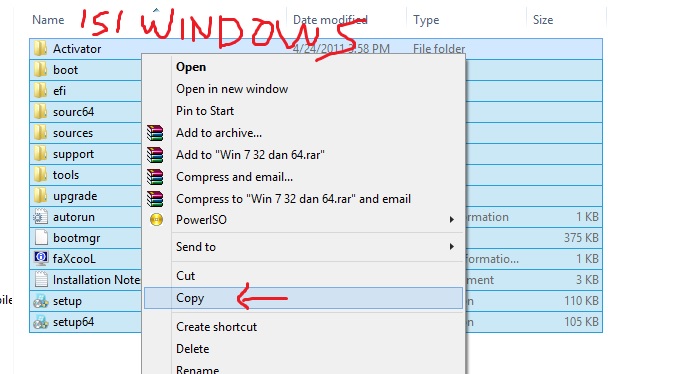Choose Pin to Start
The height and width of the screenshot is (374, 674).
click(205, 111)
